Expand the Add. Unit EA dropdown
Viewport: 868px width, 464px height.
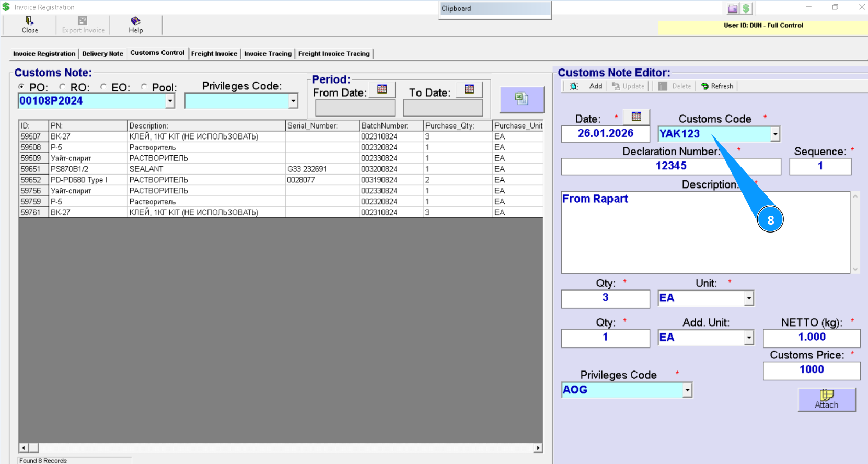coord(749,338)
